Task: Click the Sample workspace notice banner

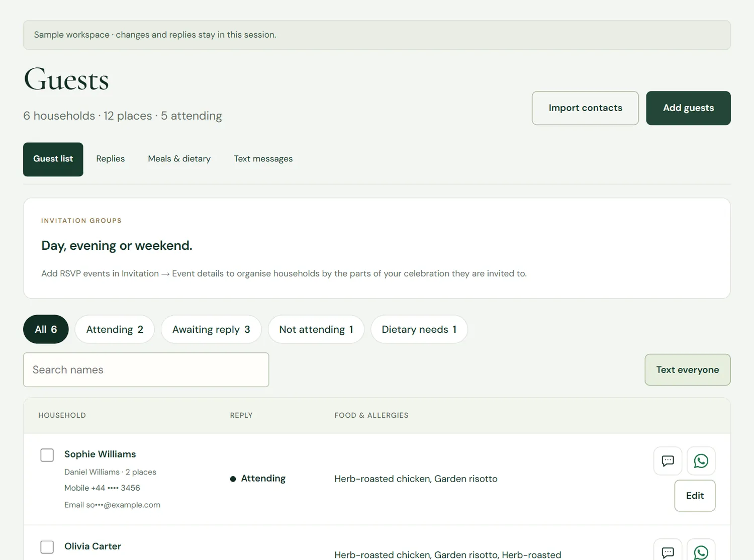Action: point(377,35)
